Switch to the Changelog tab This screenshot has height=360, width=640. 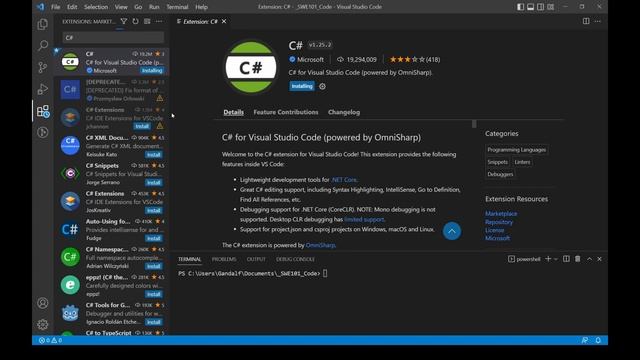(x=344, y=112)
